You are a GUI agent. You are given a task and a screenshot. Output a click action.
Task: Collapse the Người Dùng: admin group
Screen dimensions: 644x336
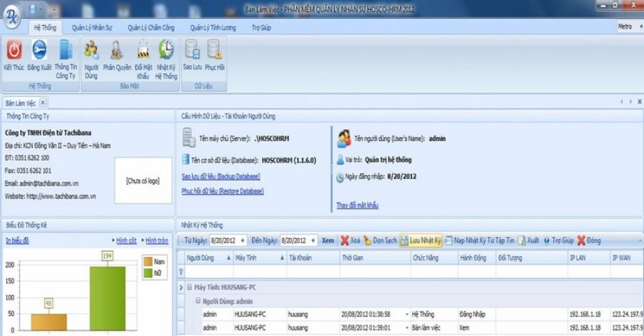click(x=198, y=302)
